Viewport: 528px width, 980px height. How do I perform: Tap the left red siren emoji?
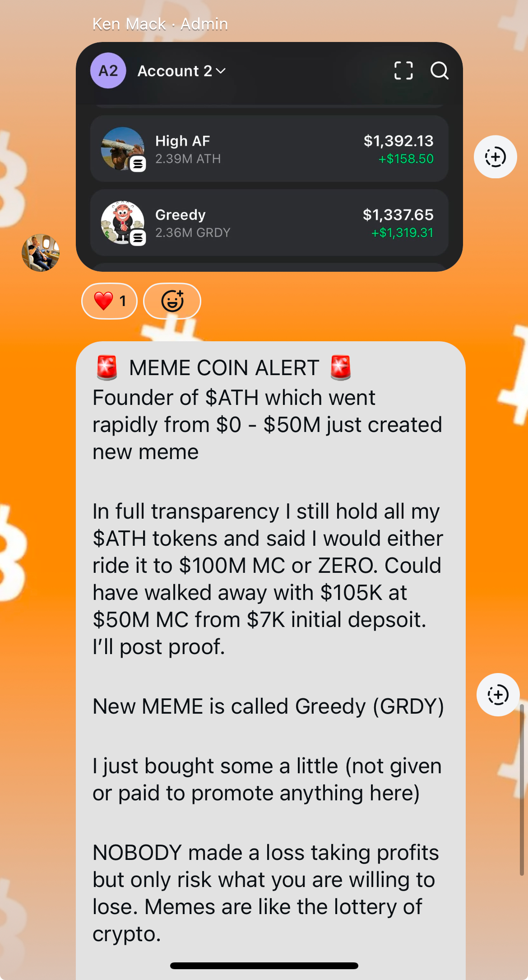[107, 367]
